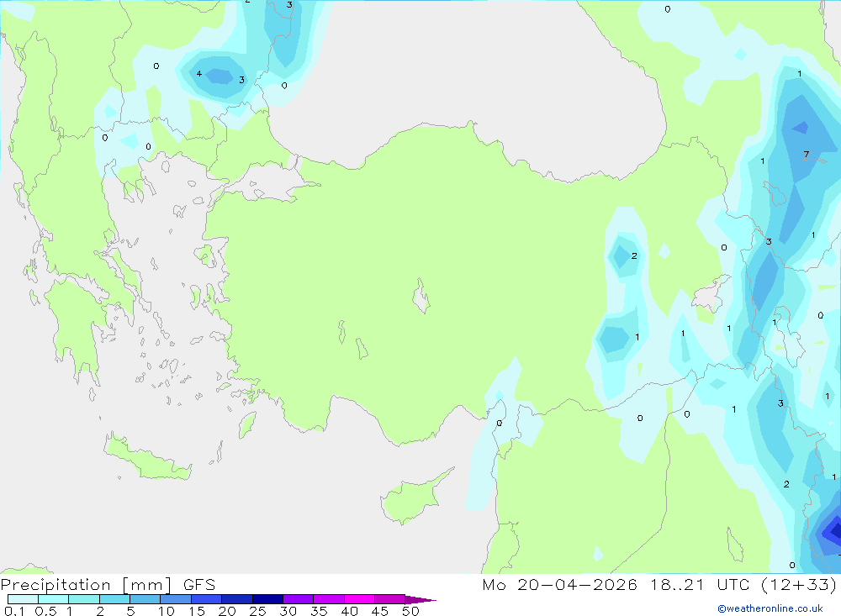Click the "20" legend scale label

227,611
